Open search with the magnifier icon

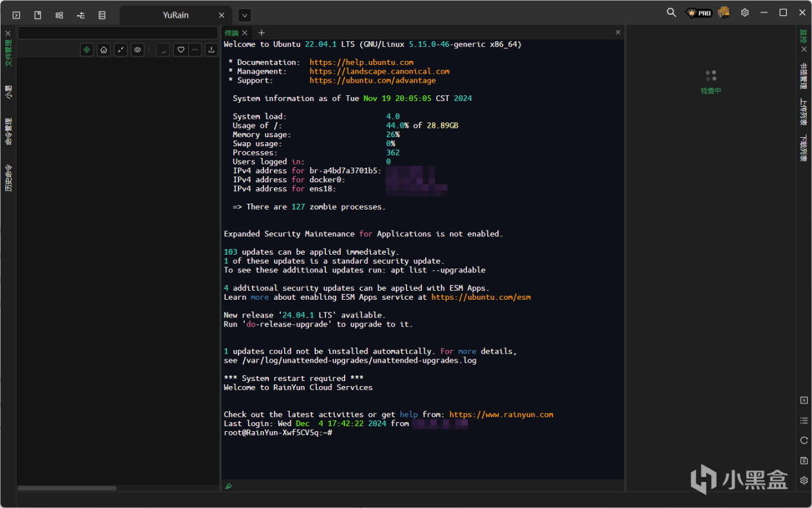point(671,13)
